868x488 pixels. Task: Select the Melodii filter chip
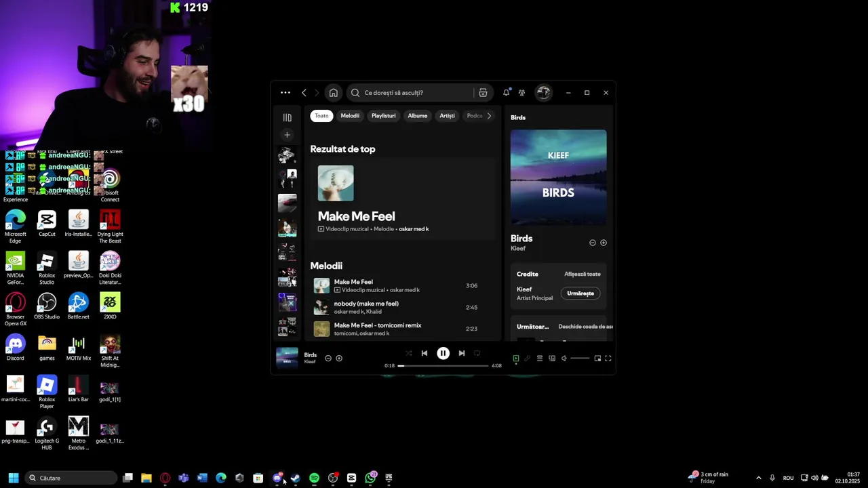(x=350, y=116)
